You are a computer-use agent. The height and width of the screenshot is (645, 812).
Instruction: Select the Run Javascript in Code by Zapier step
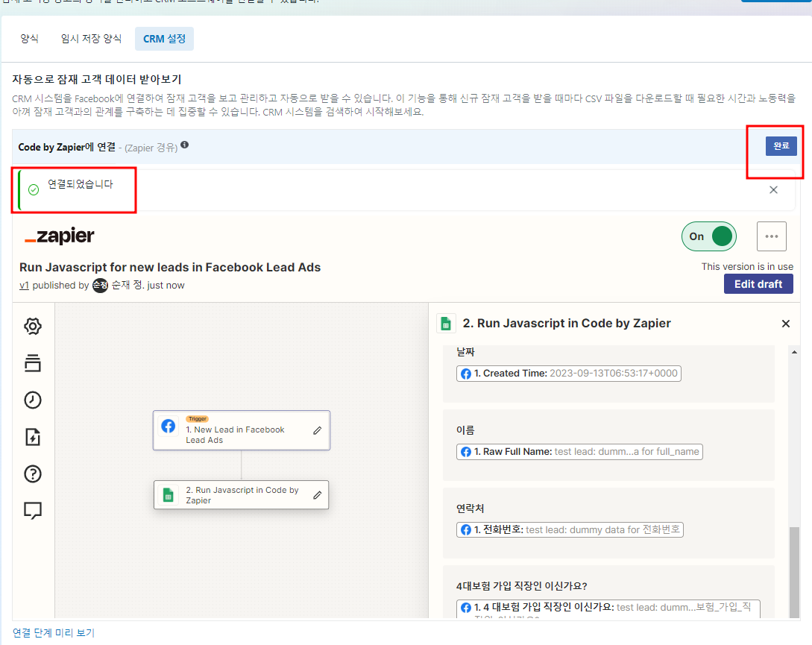click(x=242, y=495)
